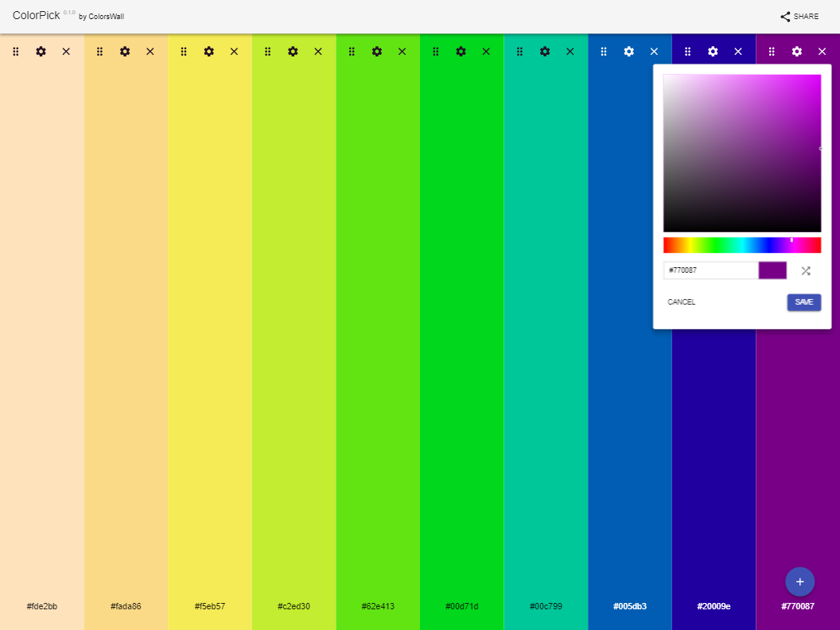Click the drag handle on the #c2ed30 column

coord(267,51)
